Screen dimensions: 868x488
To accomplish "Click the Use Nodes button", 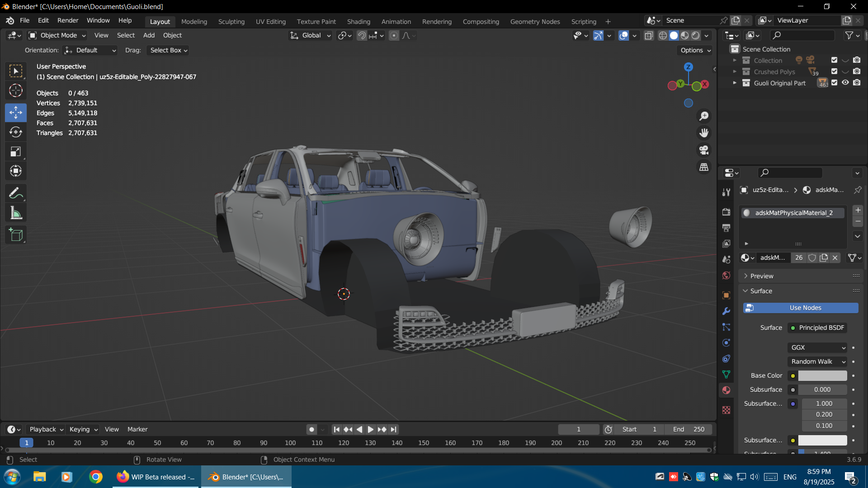I will [x=801, y=308].
